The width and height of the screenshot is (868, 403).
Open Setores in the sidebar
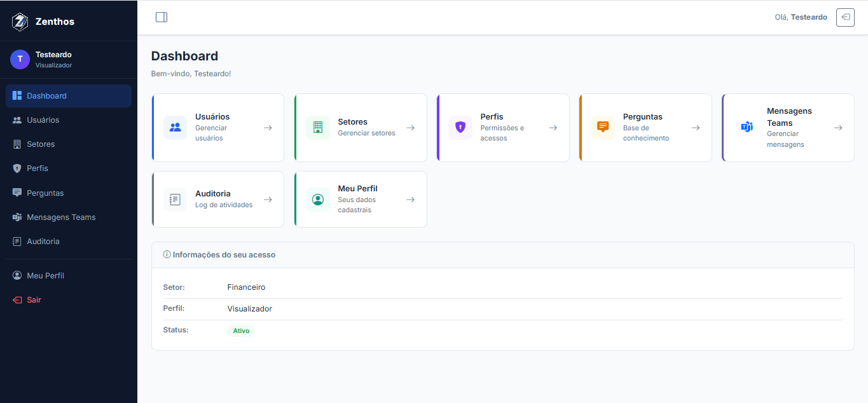tap(69, 144)
